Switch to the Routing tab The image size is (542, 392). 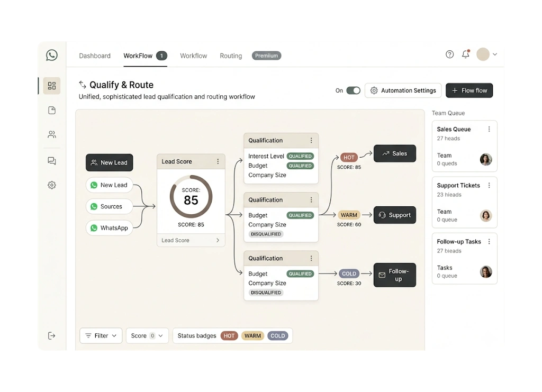(231, 56)
